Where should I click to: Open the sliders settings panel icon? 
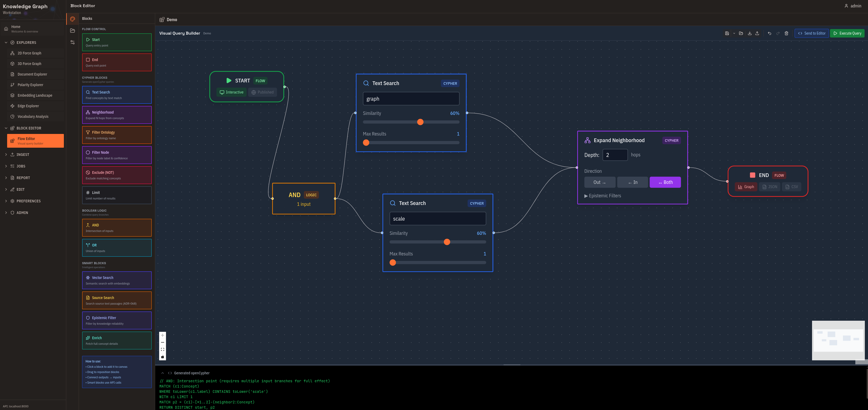coord(73,42)
